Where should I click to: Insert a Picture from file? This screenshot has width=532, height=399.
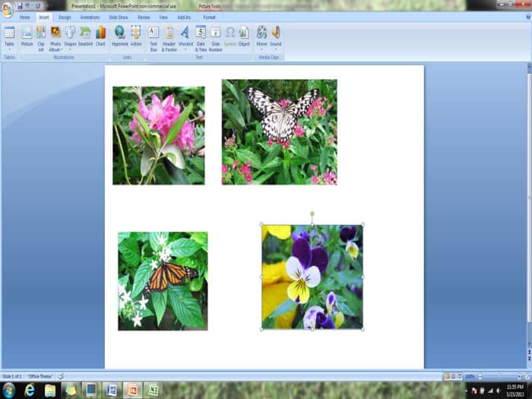(27, 36)
